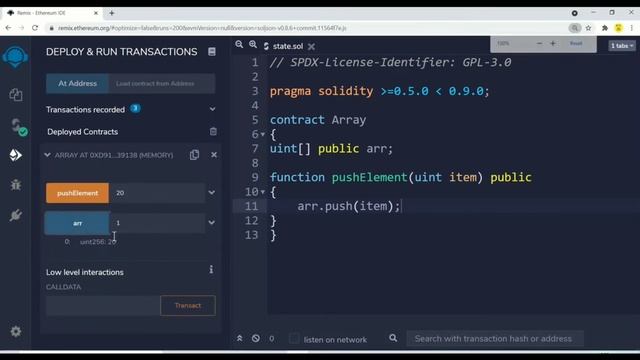640x360 pixels.
Task: Zoom out the editor font
Action: point(239,44)
